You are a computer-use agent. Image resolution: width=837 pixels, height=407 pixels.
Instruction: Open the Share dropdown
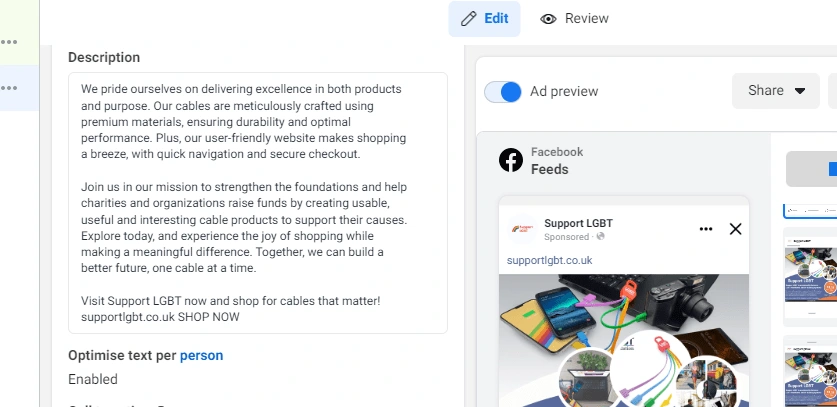[x=776, y=91]
